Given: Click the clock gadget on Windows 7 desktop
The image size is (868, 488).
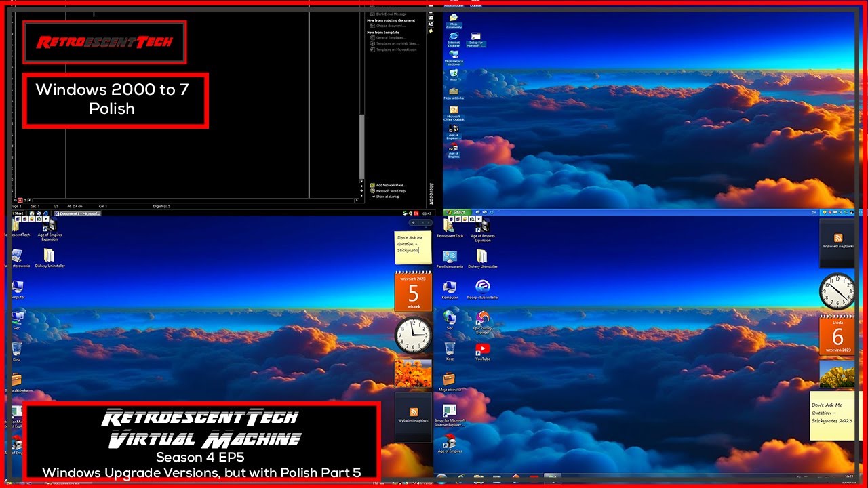Looking at the screenshot, I should [x=837, y=291].
